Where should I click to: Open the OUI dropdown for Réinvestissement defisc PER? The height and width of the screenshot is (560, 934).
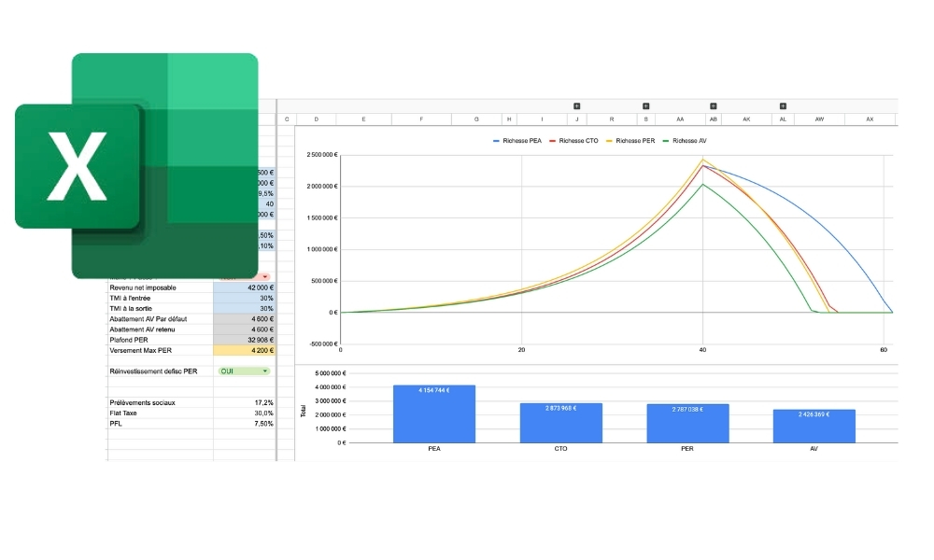244,371
